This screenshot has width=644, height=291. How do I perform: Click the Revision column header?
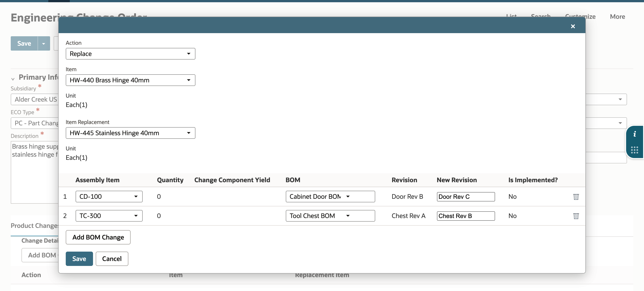[404, 180]
